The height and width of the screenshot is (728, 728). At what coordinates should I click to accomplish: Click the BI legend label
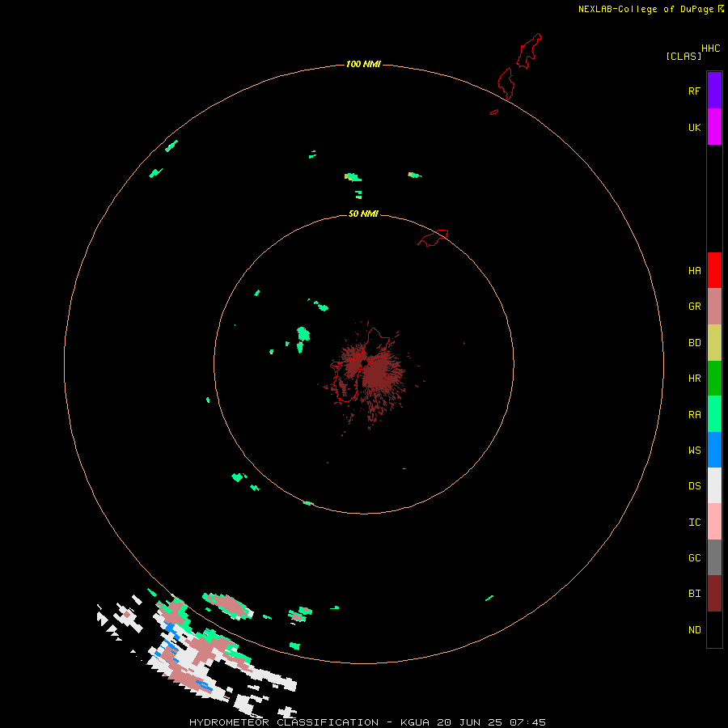(x=694, y=594)
